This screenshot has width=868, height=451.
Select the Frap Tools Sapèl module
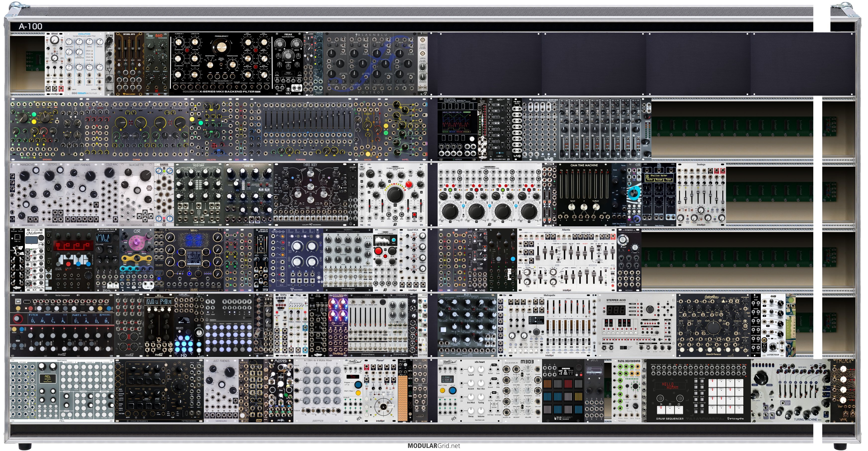[405, 129]
